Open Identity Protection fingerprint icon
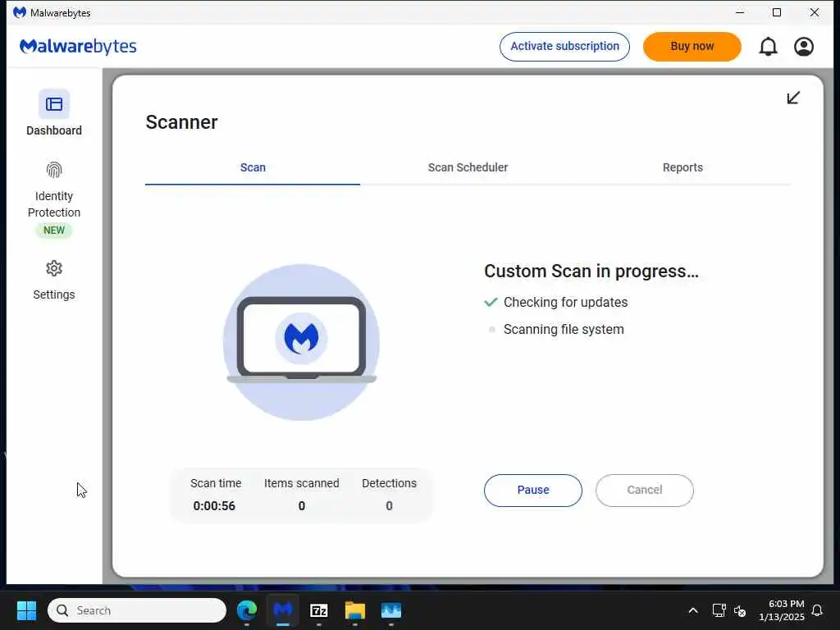Screen dimensions: 840x630 pyautogui.click(x=53, y=171)
